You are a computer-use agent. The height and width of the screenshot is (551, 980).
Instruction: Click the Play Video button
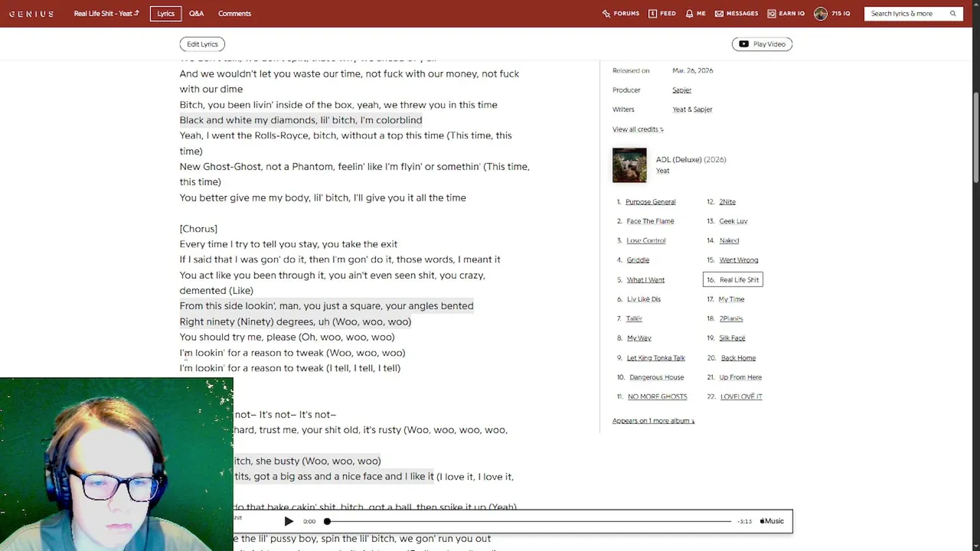click(x=762, y=44)
